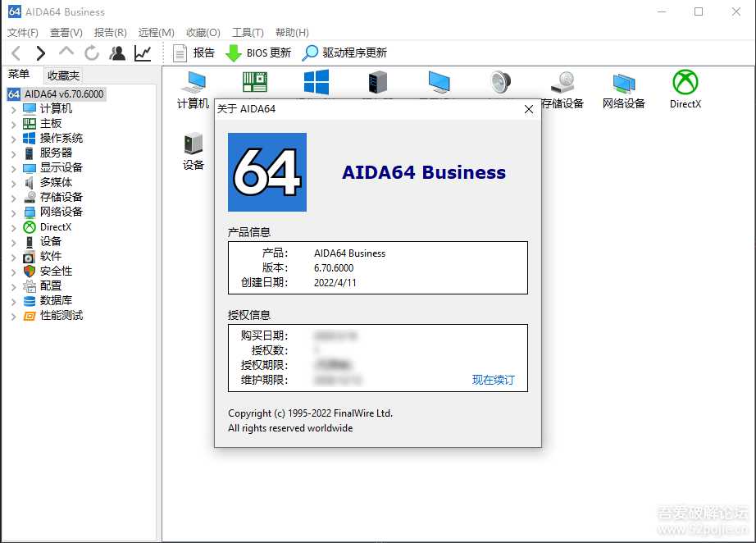Click the back navigation arrow

coord(16,53)
